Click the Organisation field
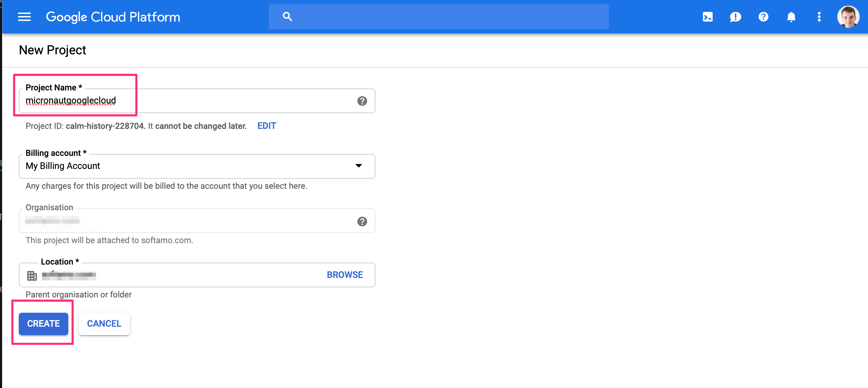 coord(188,221)
